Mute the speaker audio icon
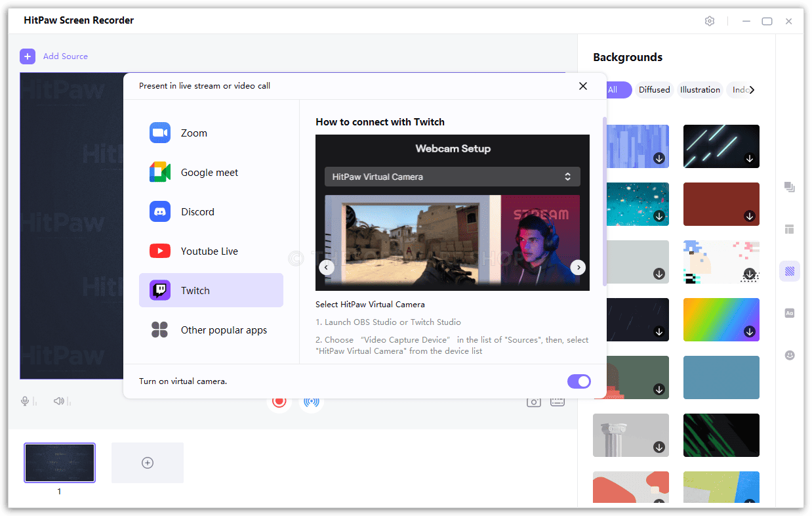Viewport: 812px width, 516px height. pyautogui.click(x=60, y=401)
